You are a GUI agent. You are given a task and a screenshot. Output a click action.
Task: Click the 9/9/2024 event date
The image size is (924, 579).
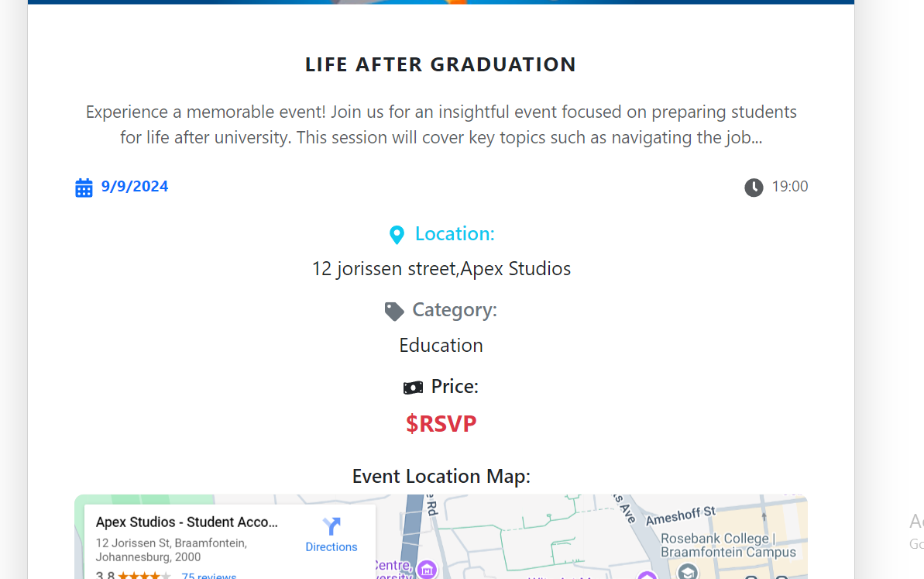[x=135, y=187]
